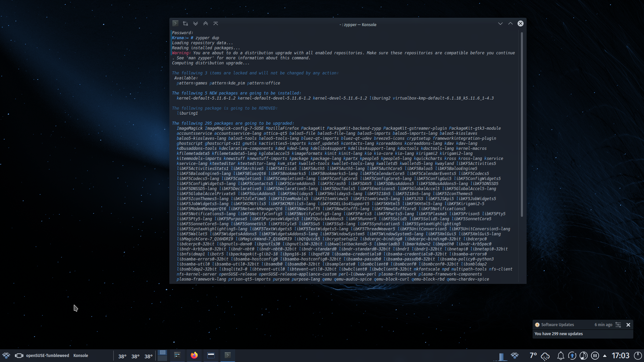Click the 'Kruna:~ #' prompt in the terminal
Viewport: 644px width, 362px height.
(182, 38)
